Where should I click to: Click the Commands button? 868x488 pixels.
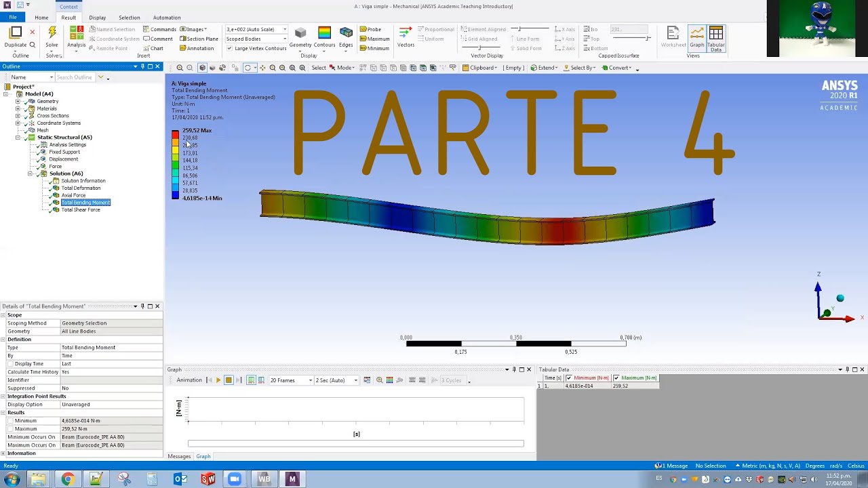pyautogui.click(x=159, y=29)
